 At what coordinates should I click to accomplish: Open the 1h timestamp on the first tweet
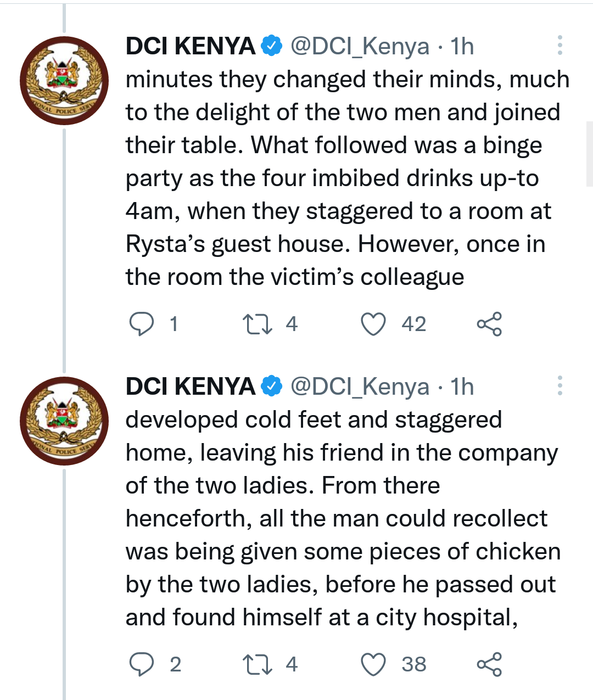click(x=462, y=47)
